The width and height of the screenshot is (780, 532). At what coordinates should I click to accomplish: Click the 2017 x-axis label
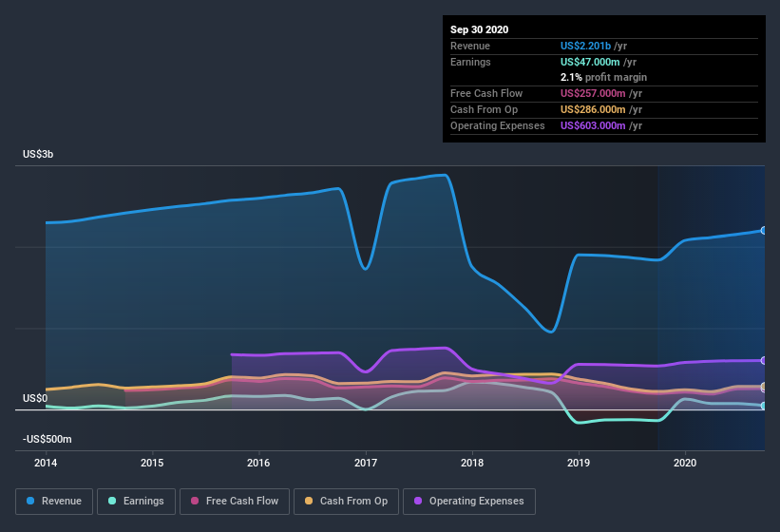click(366, 463)
